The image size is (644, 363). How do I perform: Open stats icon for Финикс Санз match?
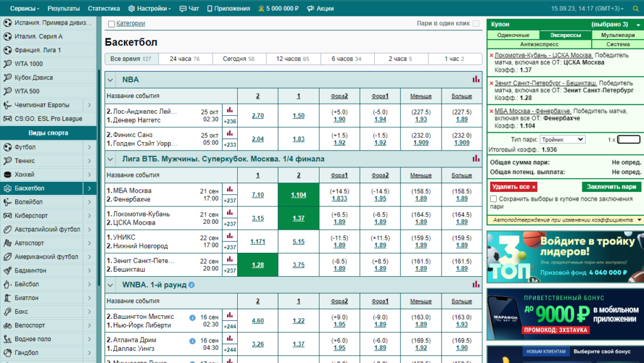tap(230, 133)
